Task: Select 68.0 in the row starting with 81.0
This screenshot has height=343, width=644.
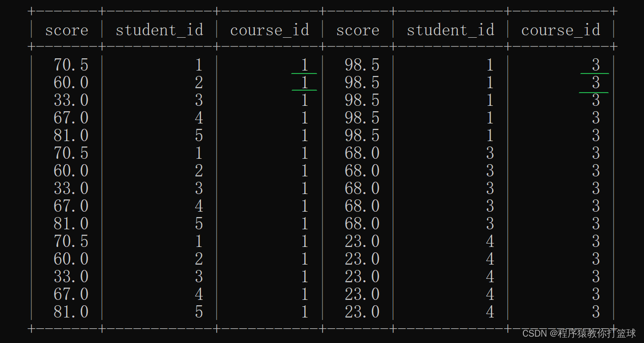Action: pyautogui.click(x=362, y=224)
